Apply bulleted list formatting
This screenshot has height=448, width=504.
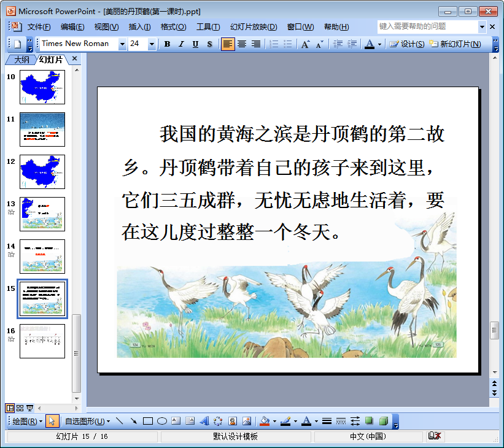click(288, 44)
